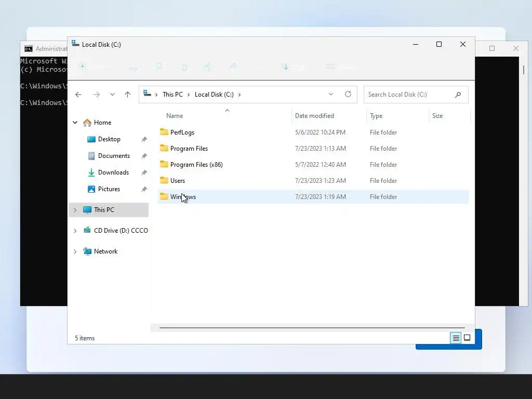Image resolution: width=532 pixels, height=399 pixels.
Task: Open recent locations dropdown chevron
Action: coord(112,95)
